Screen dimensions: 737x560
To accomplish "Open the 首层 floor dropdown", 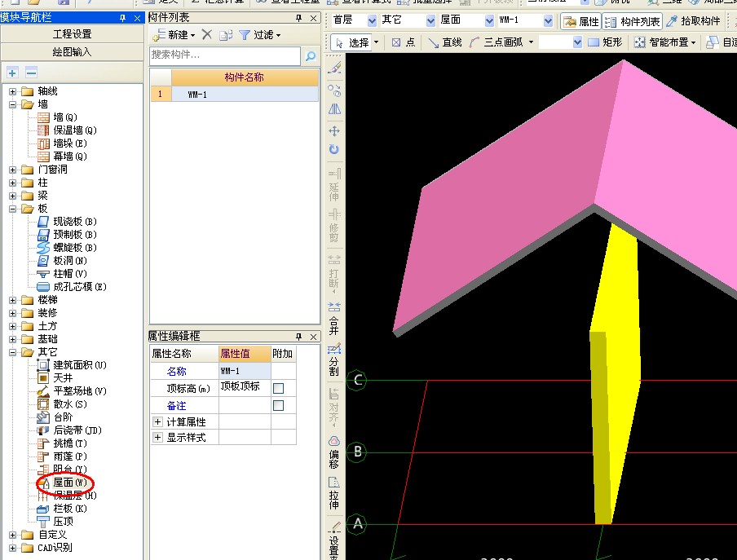I will (x=372, y=20).
